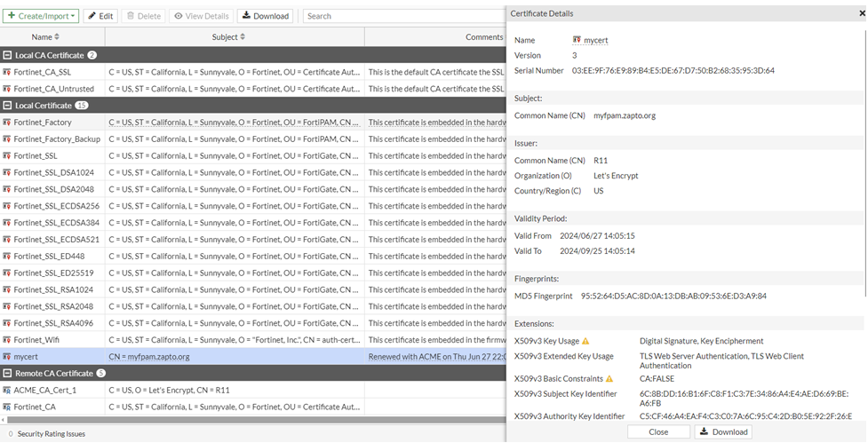The height and width of the screenshot is (443, 868).
Task: Click the Fortinet_SSL_ED25519 certificate icon
Action: tap(6, 273)
